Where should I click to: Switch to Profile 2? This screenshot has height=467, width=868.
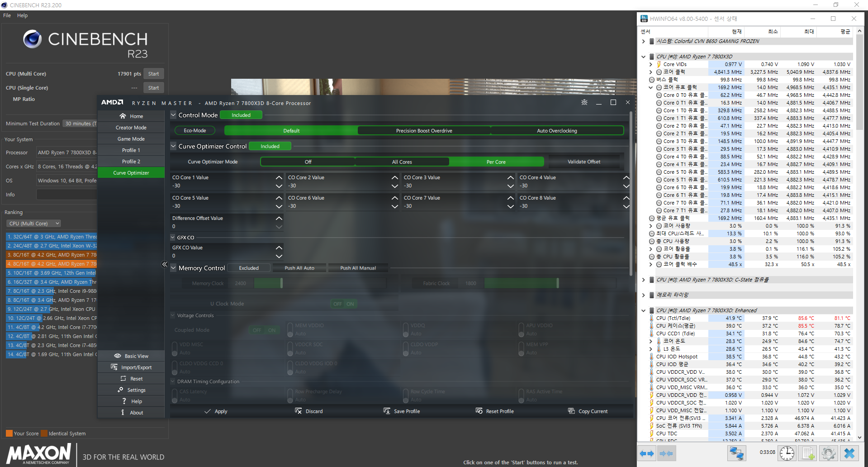[131, 162]
